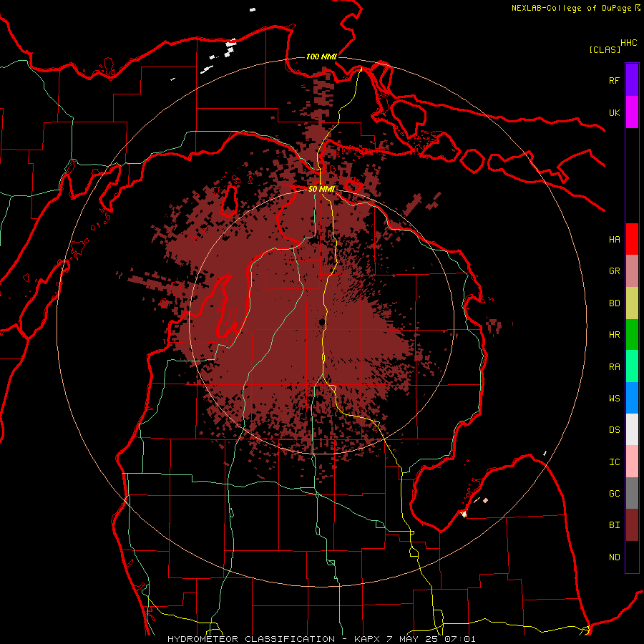Image resolution: width=644 pixels, height=644 pixels.
Task: Click the ND black legend swatch
Action: coord(632,557)
